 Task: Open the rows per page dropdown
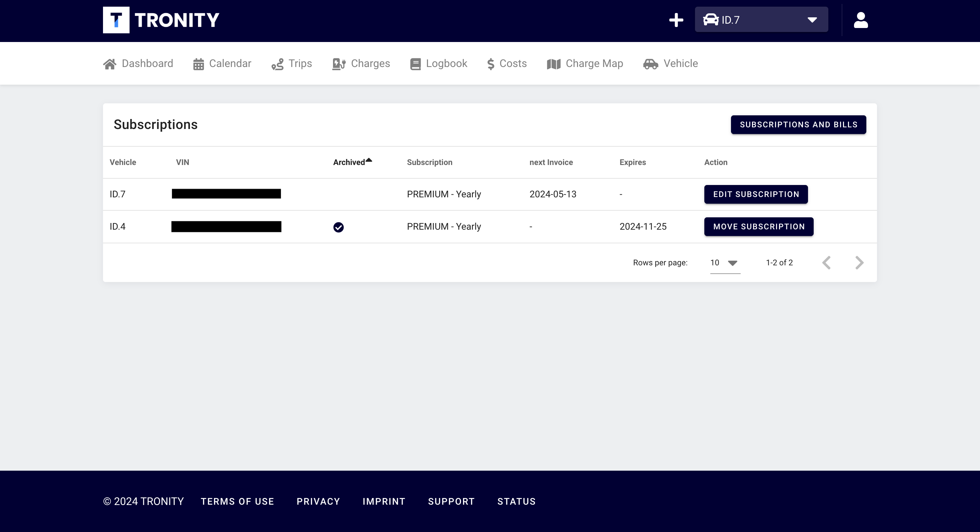pyautogui.click(x=725, y=263)
